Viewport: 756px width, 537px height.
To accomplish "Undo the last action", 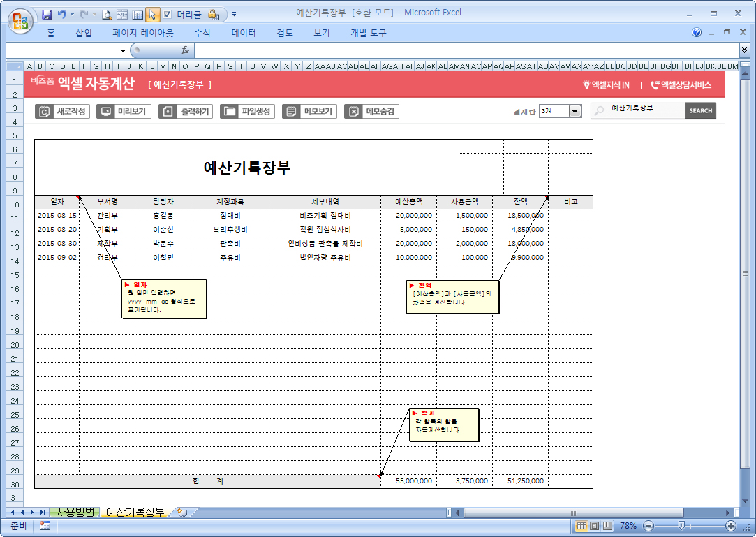I will (61, 15).
